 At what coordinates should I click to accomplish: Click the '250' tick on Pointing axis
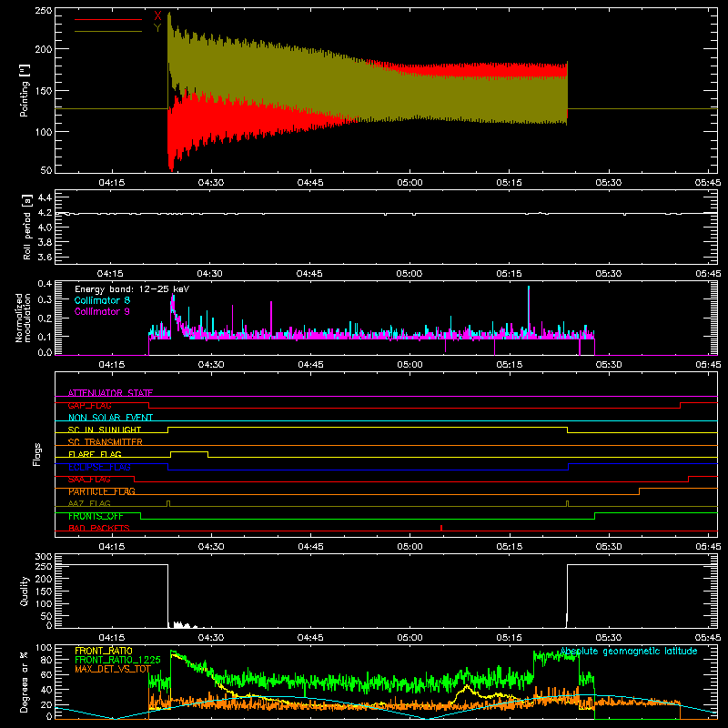point(44,10)
